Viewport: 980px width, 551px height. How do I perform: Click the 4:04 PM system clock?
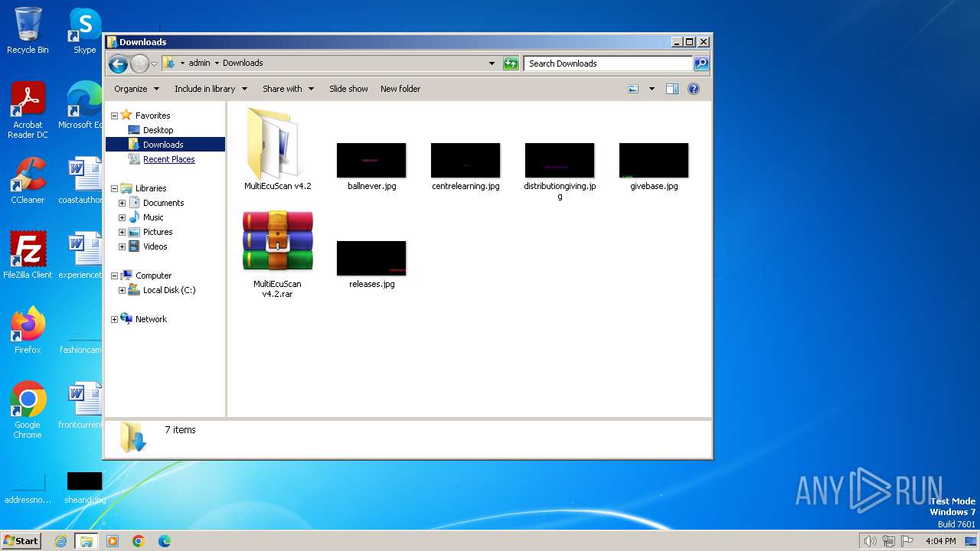pos(940,541)
